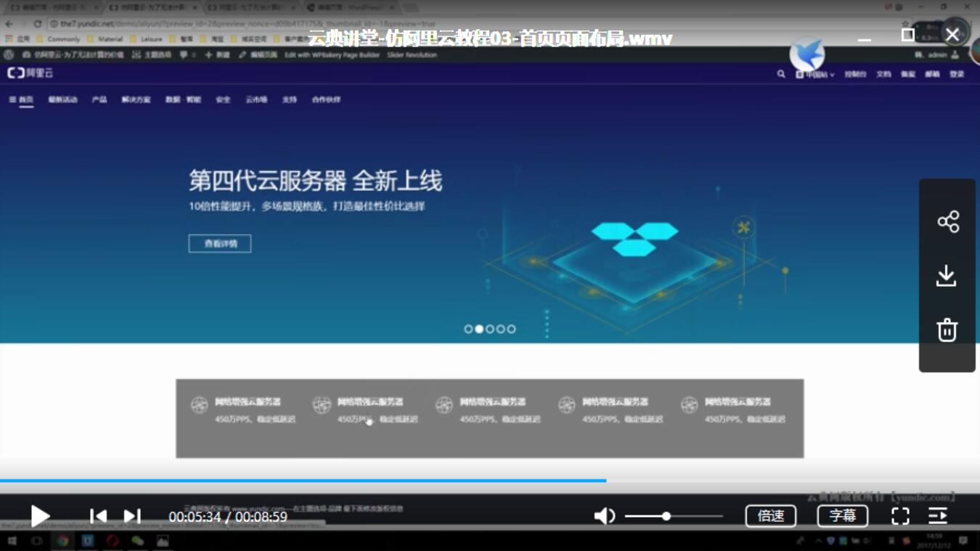Click Edit with WPBakery Page Builder
The height and width of the screenshot is (551, 980).
[x=332, y=54]
